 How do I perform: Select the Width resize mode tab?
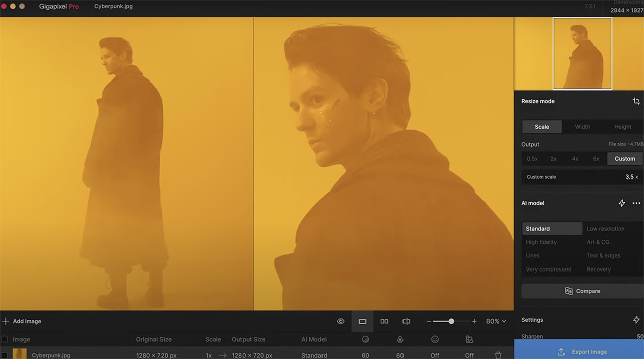583,127
